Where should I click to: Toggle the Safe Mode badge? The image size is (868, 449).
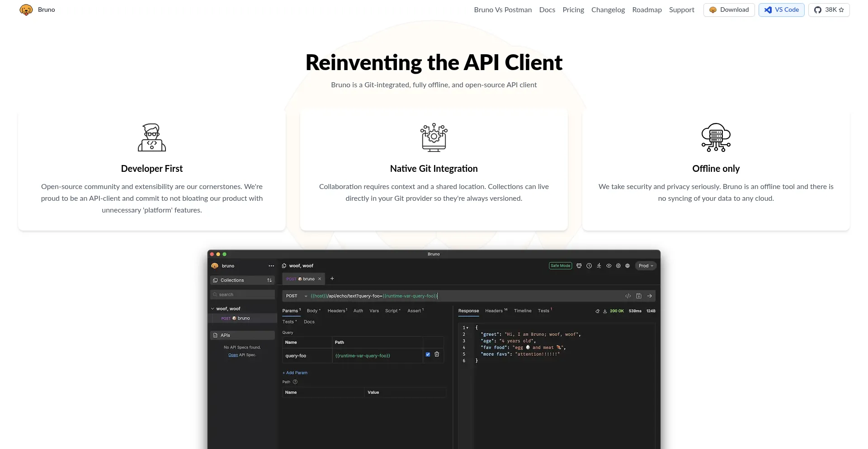coord(560,266)
